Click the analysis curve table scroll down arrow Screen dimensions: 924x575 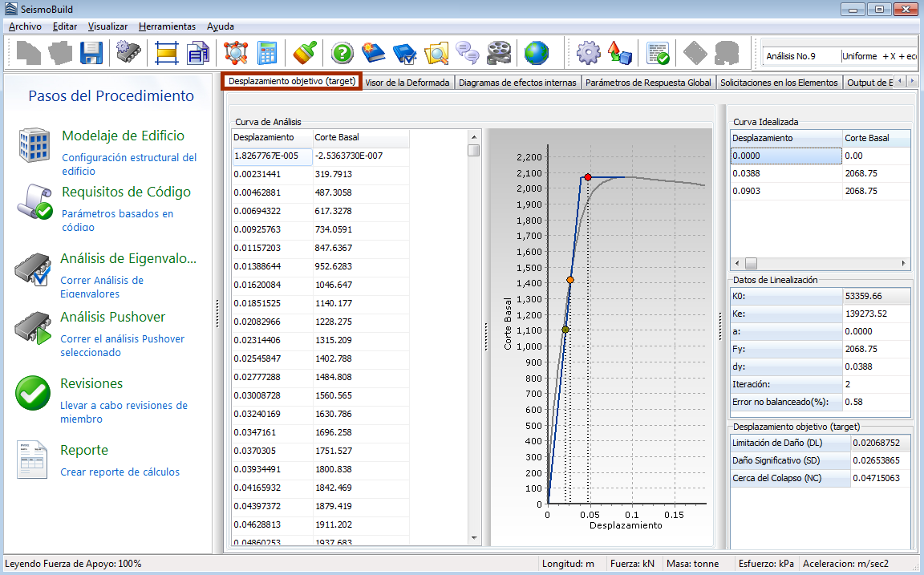point(473,538)
